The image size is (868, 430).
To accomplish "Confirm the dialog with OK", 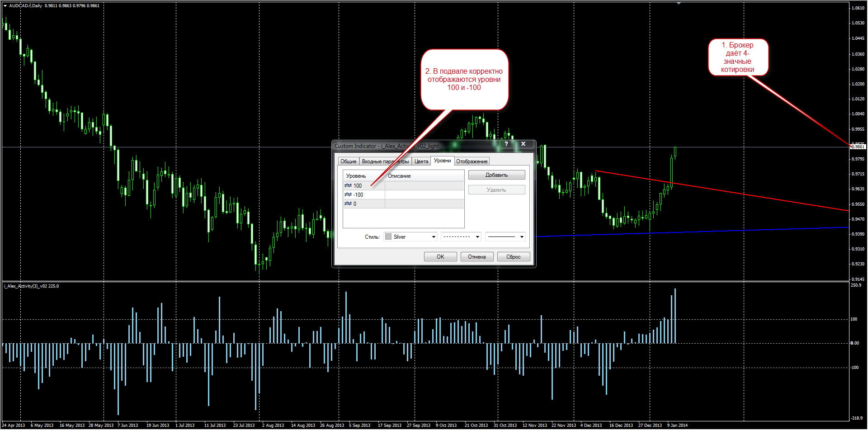I will [440, 257].
